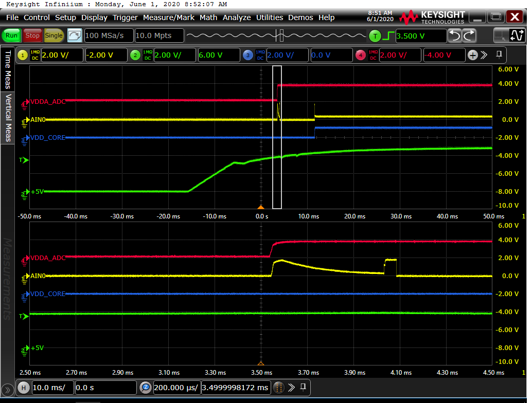This screenshot has width=532, height=403.
Task: Click the H horizontal timebase icon
Action: tap(24, 388)
